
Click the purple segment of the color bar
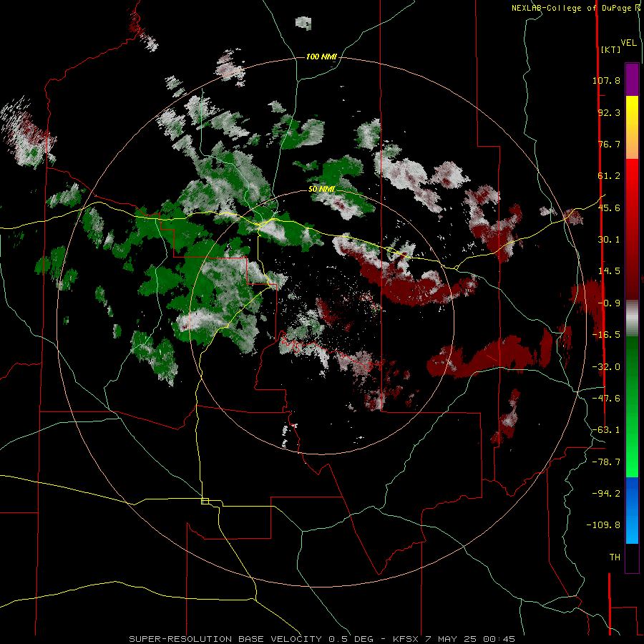632,79
